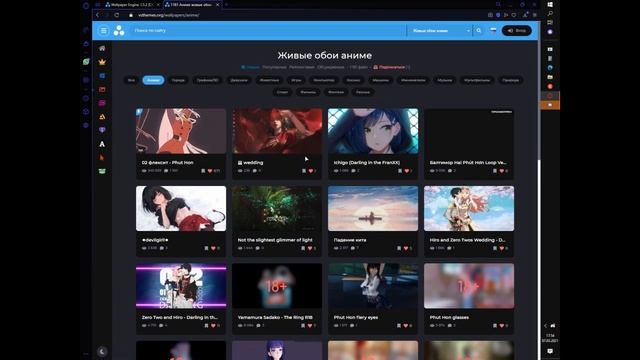Open the Yamamura Sadako - The Ring title
This screenshot has width=640, height=360.
pyautogui.click(x=275, y=317)
